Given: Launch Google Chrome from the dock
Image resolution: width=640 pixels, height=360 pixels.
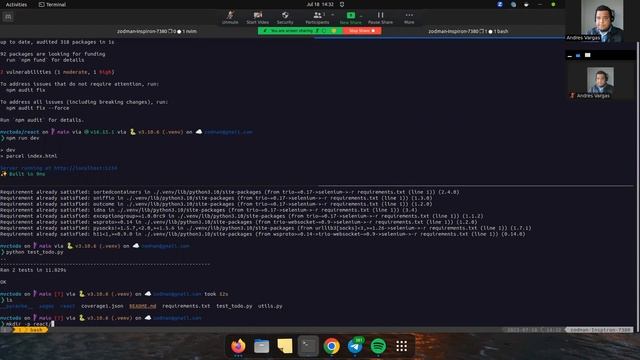Looking at the screenshot, I should point(331,346).
